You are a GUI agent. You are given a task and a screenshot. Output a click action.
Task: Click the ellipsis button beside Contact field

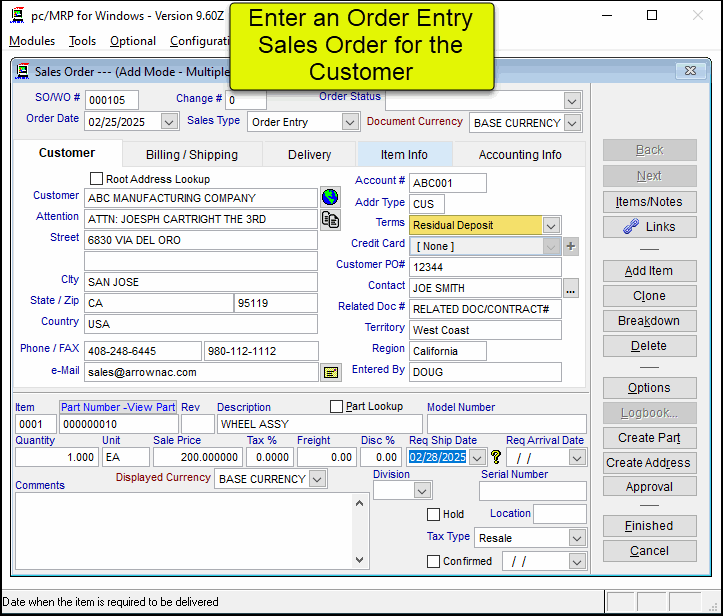pos(571,288)
